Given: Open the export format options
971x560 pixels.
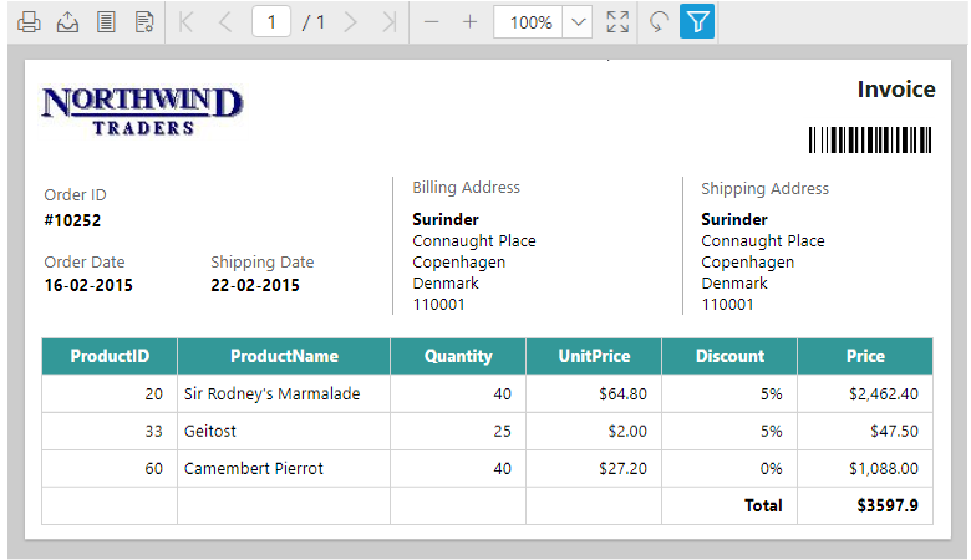Looking at the screenshot, I should point(67,21).
